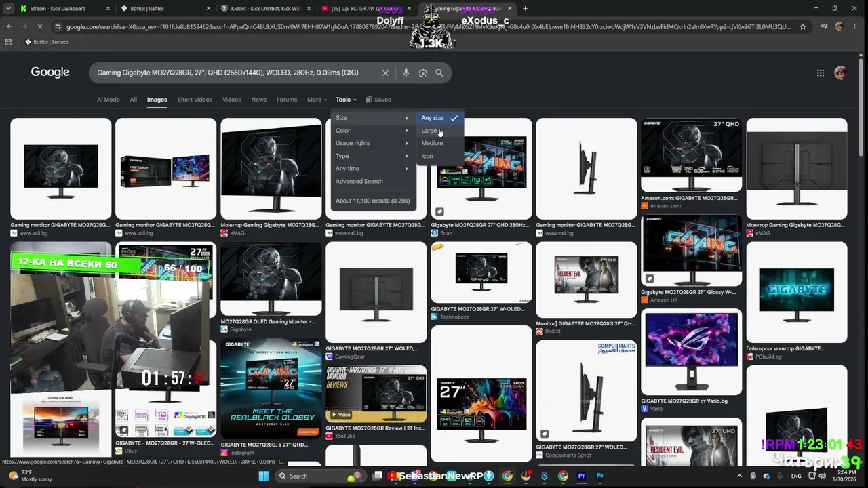The image size is (868, 488).
Task: Start voice search with the microphone icon
Action: click(406, 73)
